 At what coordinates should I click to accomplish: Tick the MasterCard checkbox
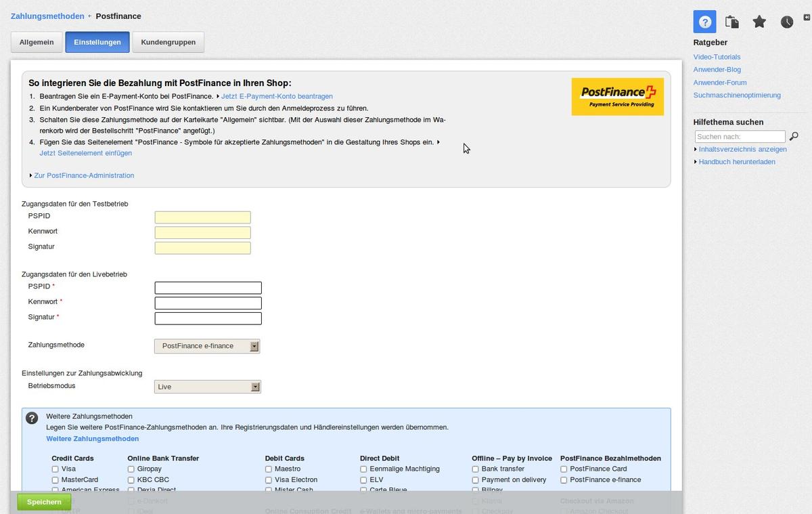(55, 479)
